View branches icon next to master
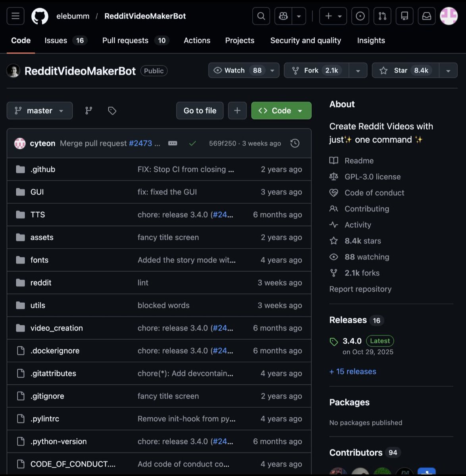 pyautogui.click(x=89, y=111)
